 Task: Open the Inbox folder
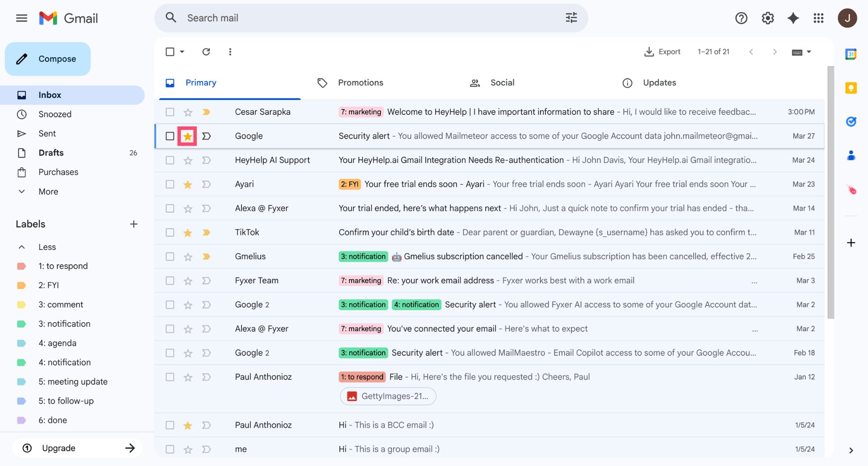coord(72,95)
